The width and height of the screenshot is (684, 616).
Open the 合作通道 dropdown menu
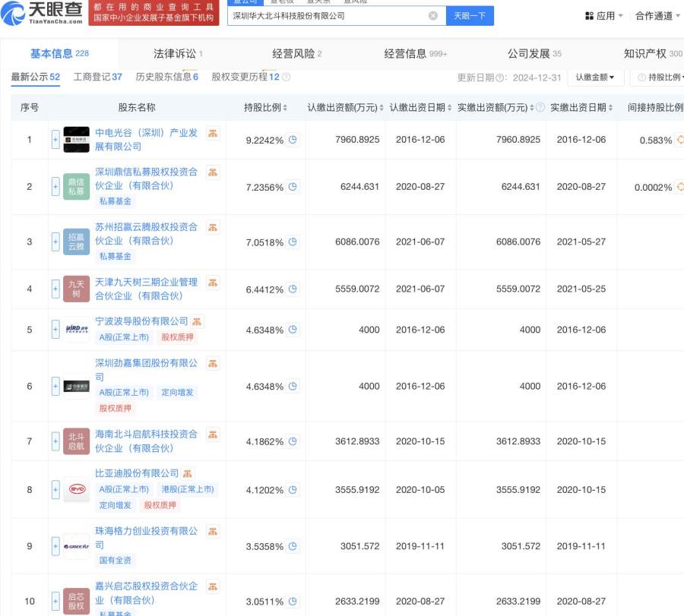pos(658,16)
